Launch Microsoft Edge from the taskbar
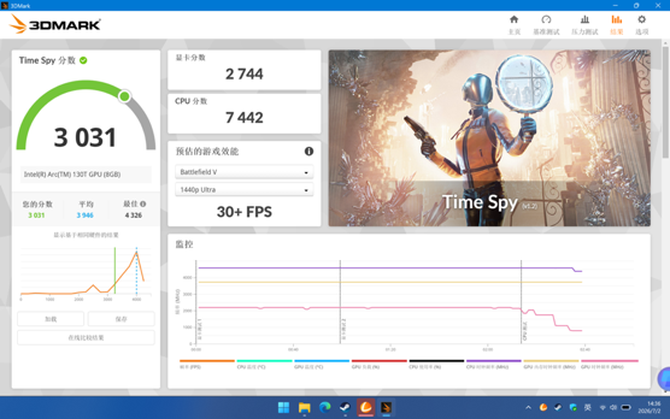670x419 pixels. click(325, 407)
